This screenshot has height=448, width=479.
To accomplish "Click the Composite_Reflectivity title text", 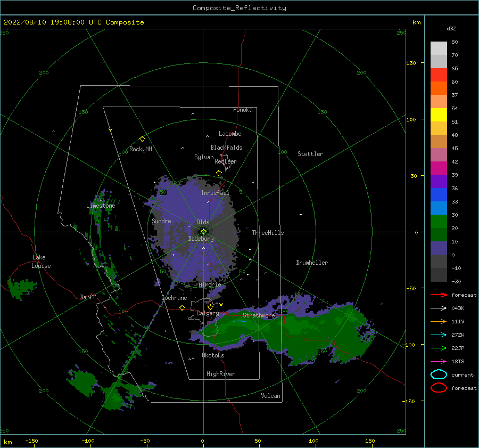I will (240, 8).
